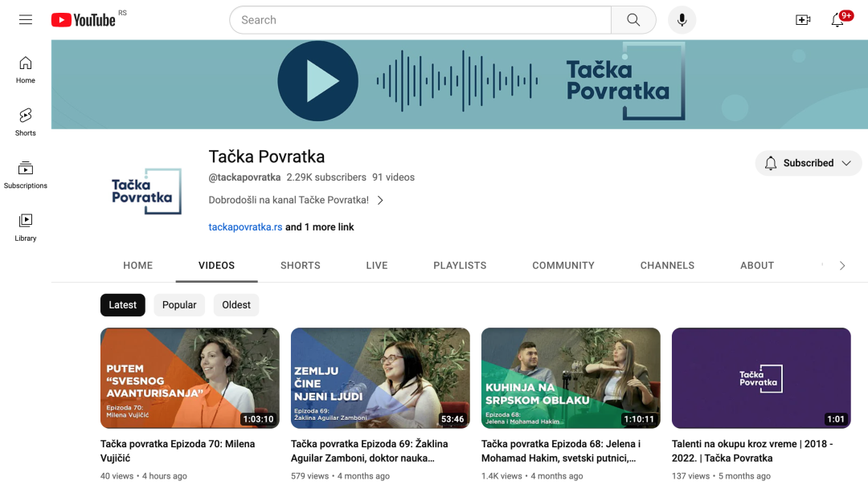Click '1.4K views • 4 months ago' text
Viewport: 868px width, 485px height.
pyautogui.click(x=532, y=476)
